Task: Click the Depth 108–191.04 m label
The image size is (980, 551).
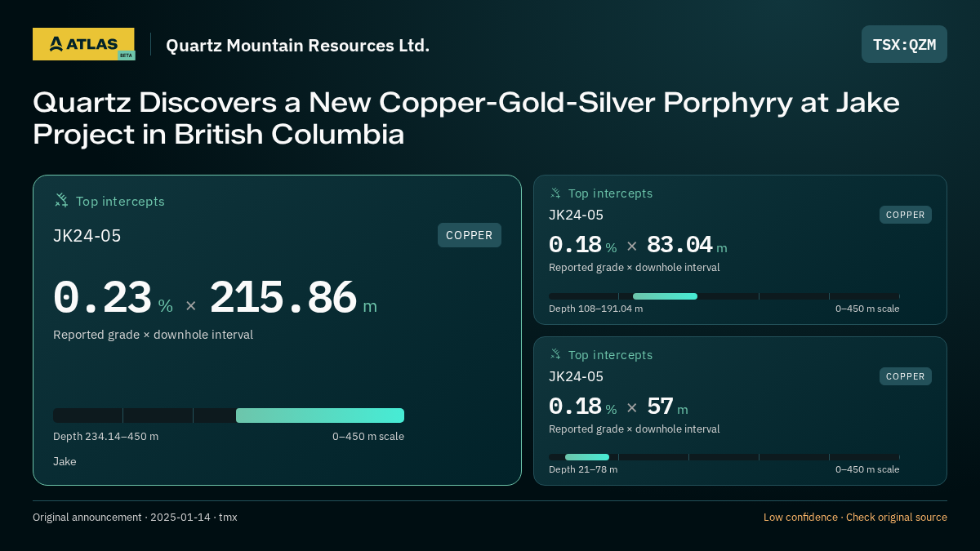Action: click(596, 309)
